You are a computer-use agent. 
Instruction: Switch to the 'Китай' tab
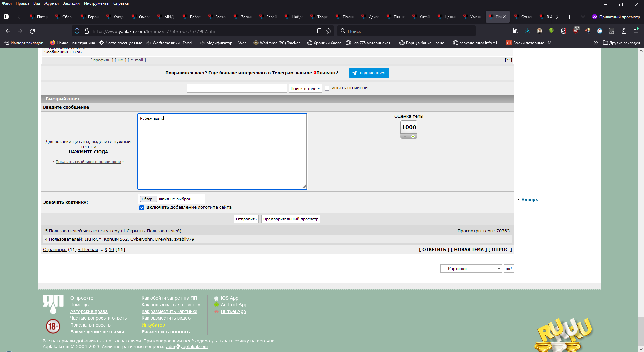421,17
